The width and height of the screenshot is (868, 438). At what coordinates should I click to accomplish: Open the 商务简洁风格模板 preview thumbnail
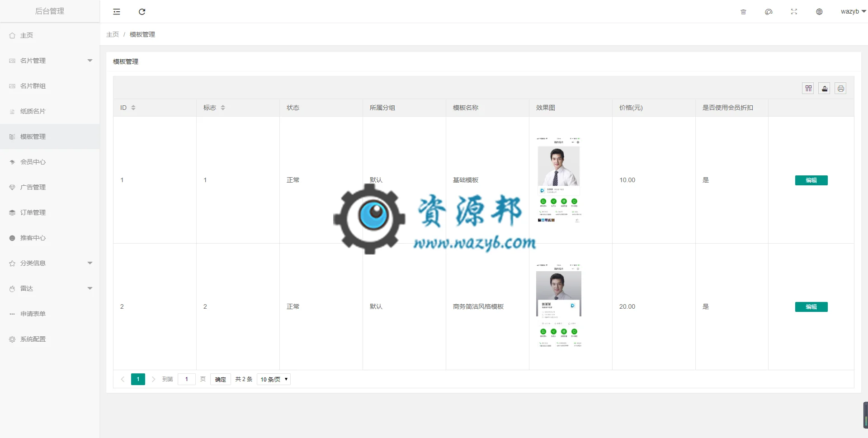(559, 306)
